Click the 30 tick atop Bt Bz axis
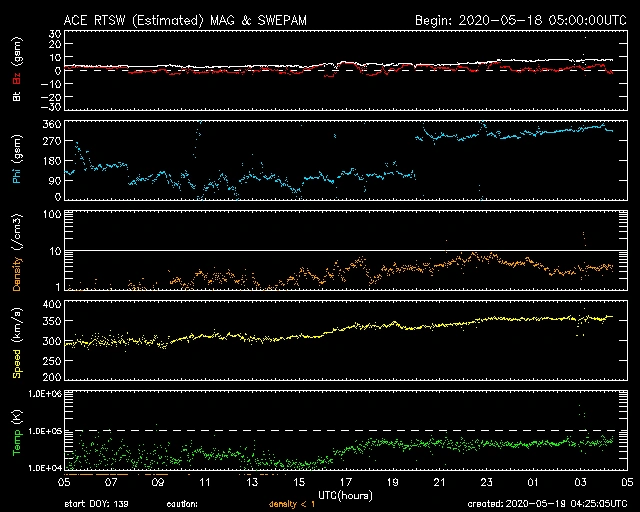Image resolution: width=640 pixels, height=512 pixels. coord(54,33)
